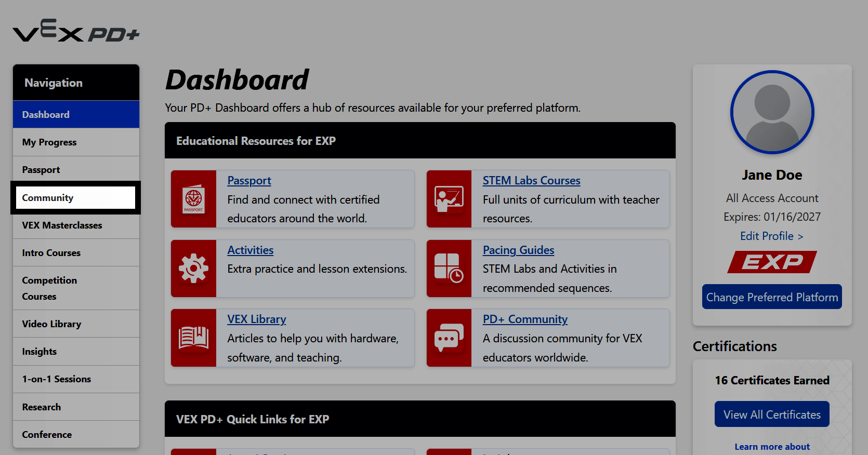The image size is (868, 455).
Task: Click the Passport resource link
Action: point(249,181)
